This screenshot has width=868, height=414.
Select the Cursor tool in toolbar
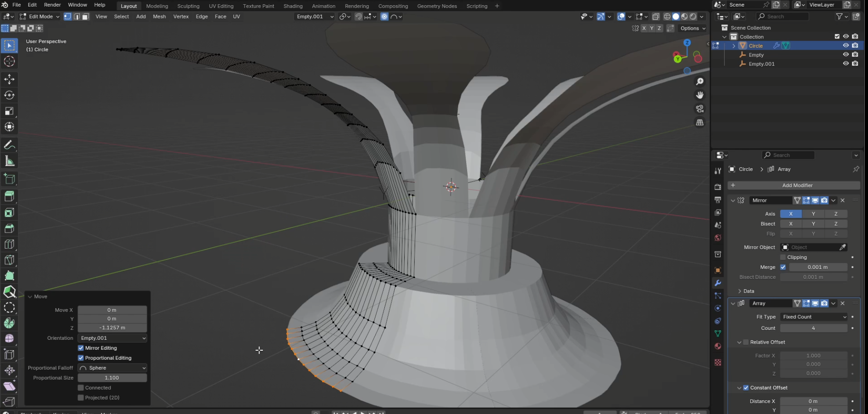(9, 61)
